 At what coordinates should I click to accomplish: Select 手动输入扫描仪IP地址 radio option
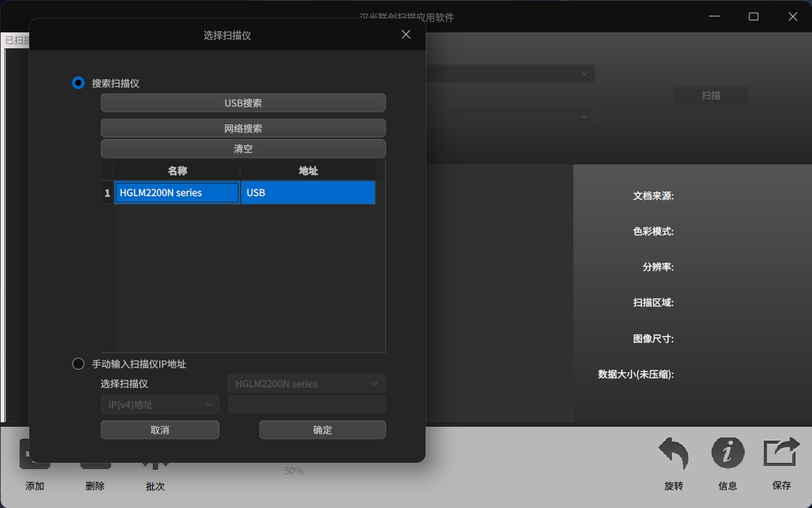pyautogui.click(x=78, y=364)
